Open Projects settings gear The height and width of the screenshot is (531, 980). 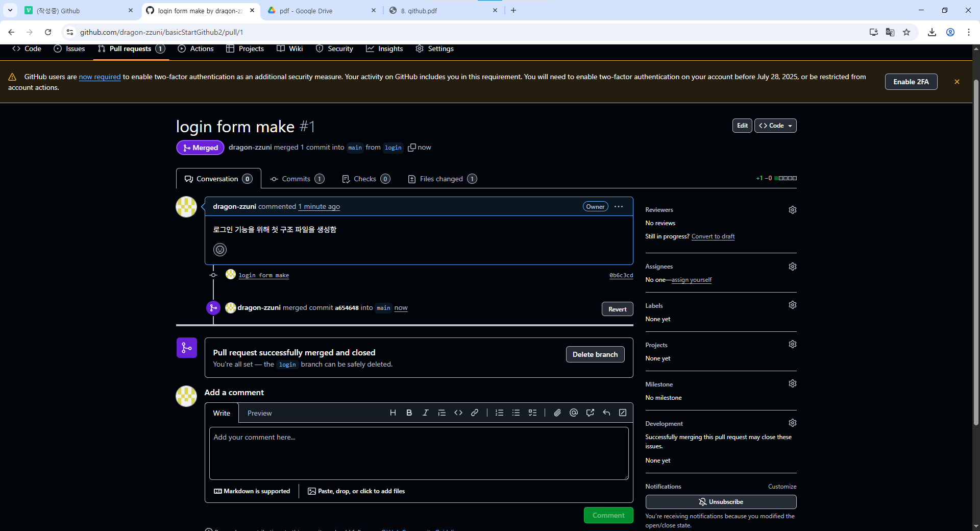pos(793,344)
